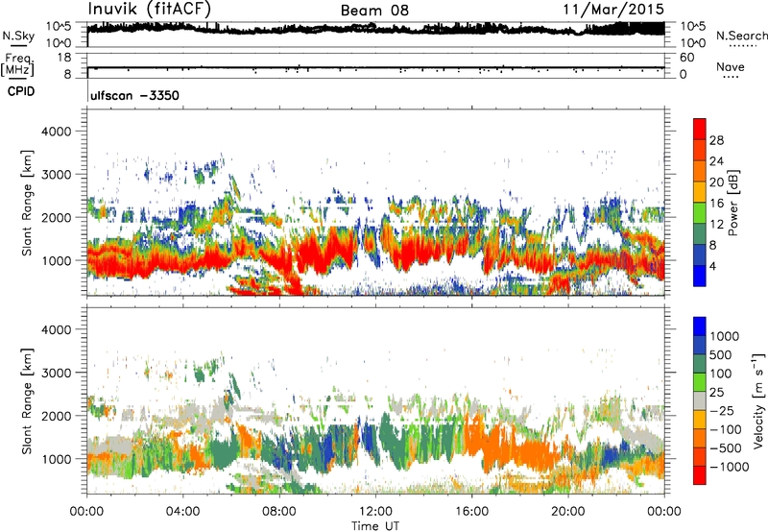Click the "Slant Range [km]" label of power panel
This screenshot has height=532, width=768.
click(27, 203)
